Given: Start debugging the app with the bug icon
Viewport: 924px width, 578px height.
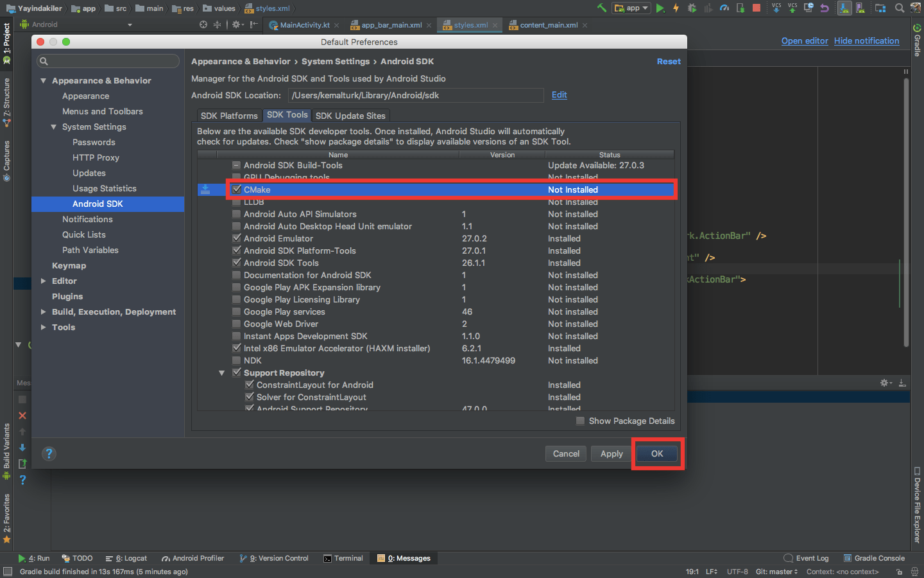Looking at the screenshot, I should pos(692,8).
